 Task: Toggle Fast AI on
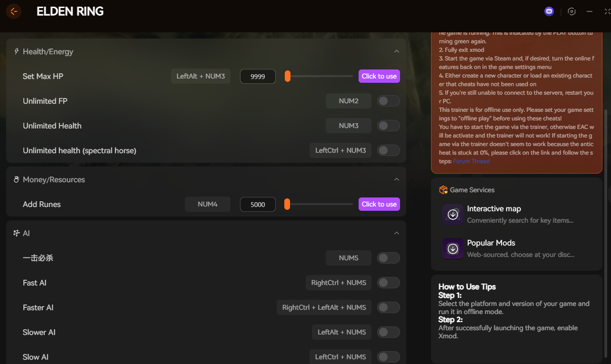point(388,283)
